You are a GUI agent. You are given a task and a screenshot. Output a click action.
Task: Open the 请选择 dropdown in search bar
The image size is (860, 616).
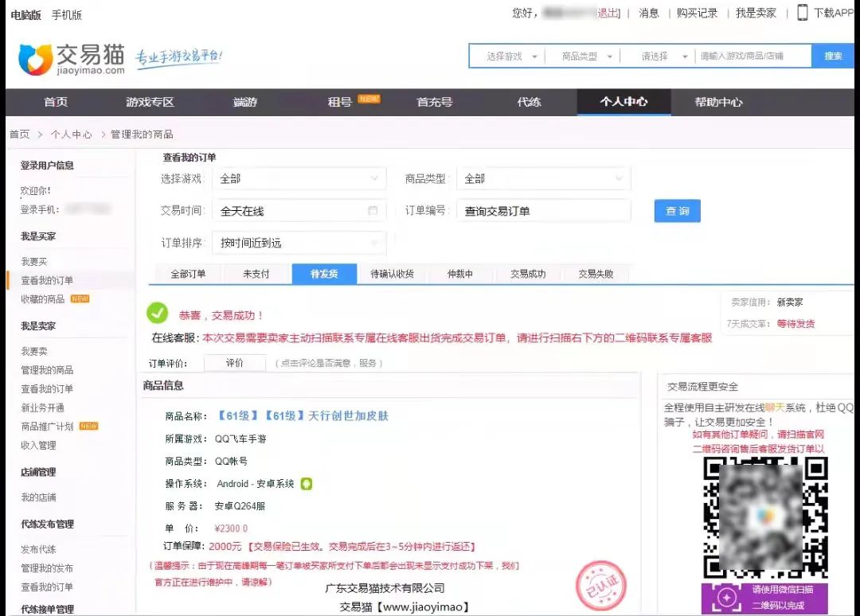click(661, 56)
